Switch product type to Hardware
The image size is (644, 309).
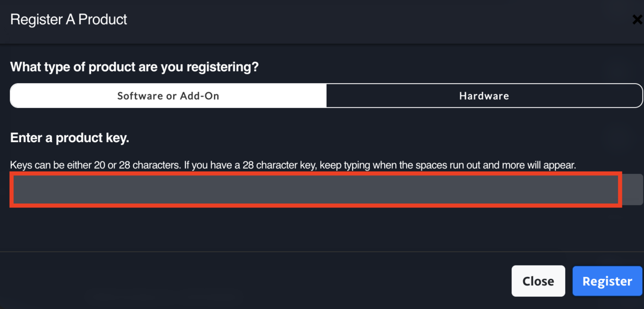[x=484, y=96]
